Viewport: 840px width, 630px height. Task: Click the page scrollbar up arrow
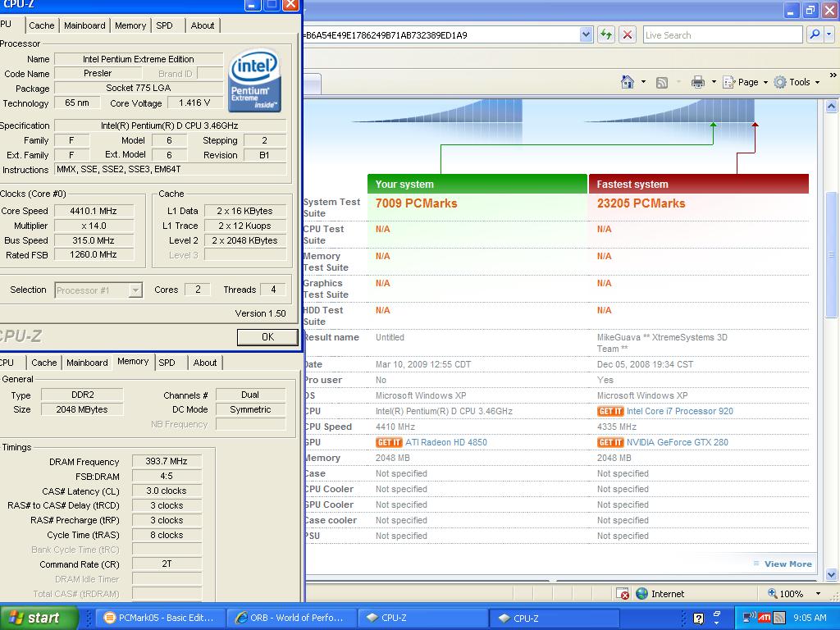coord(831,106)
